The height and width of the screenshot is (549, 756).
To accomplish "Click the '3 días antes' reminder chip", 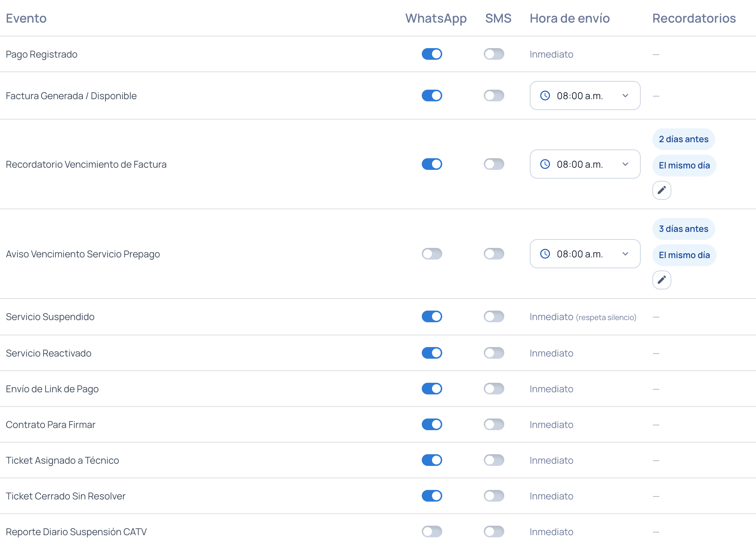I will 683,229.
